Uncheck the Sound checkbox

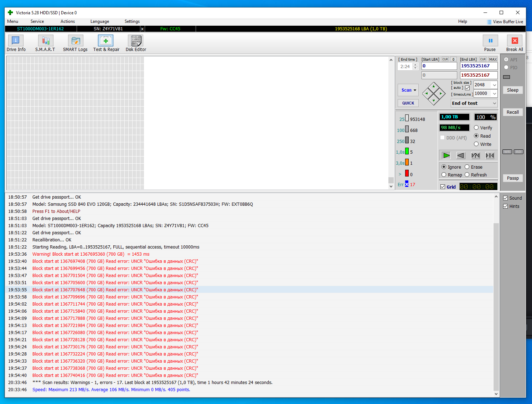505,198
